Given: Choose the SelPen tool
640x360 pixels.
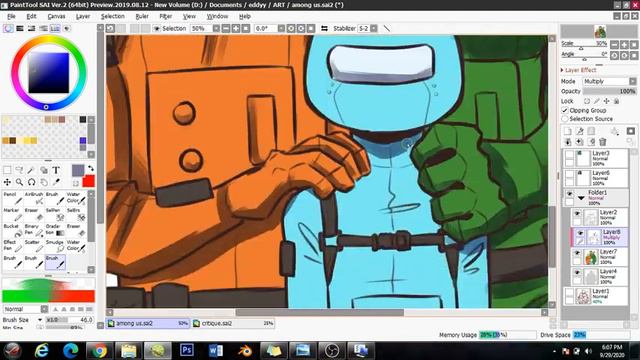Looking at the screenshot, I should point(55,214).
